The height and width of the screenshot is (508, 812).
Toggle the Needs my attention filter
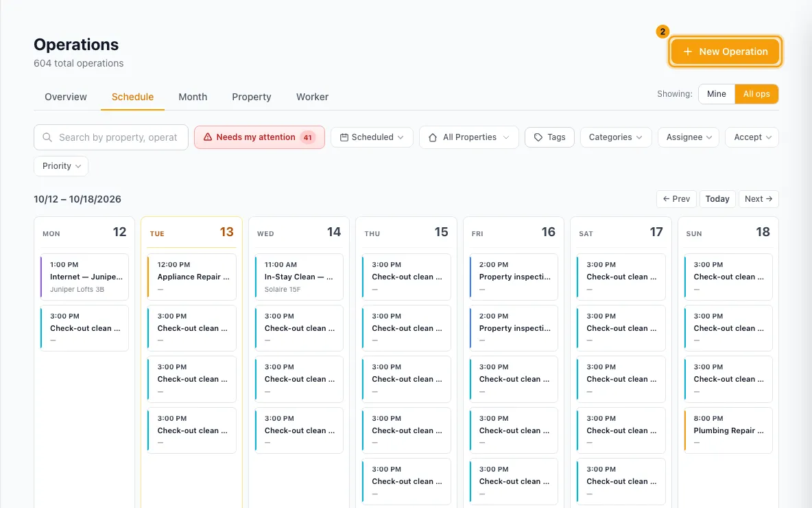click(259, 137)
